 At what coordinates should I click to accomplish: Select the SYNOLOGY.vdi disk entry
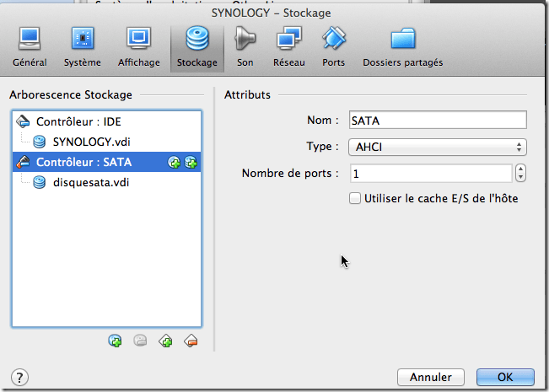(x=106, y=142)
